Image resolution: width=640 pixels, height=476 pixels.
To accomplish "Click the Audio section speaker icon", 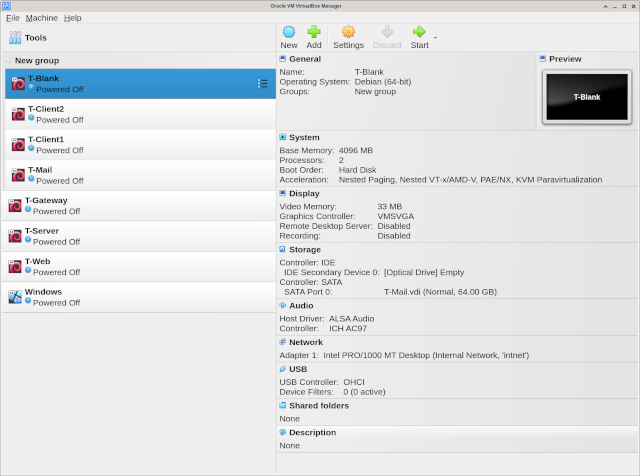I will click(x=282, y=305).
